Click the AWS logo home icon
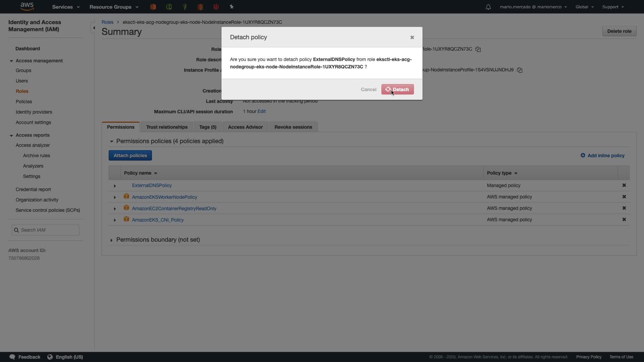 (27, 6)
